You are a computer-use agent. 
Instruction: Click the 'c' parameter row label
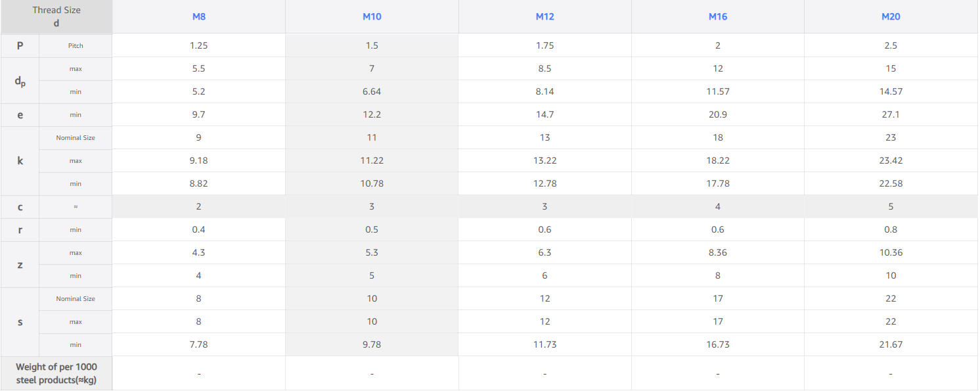pos(20,206)
